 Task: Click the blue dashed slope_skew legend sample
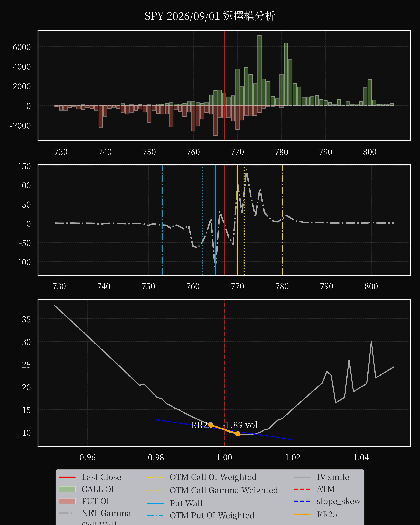pos(302,501)
